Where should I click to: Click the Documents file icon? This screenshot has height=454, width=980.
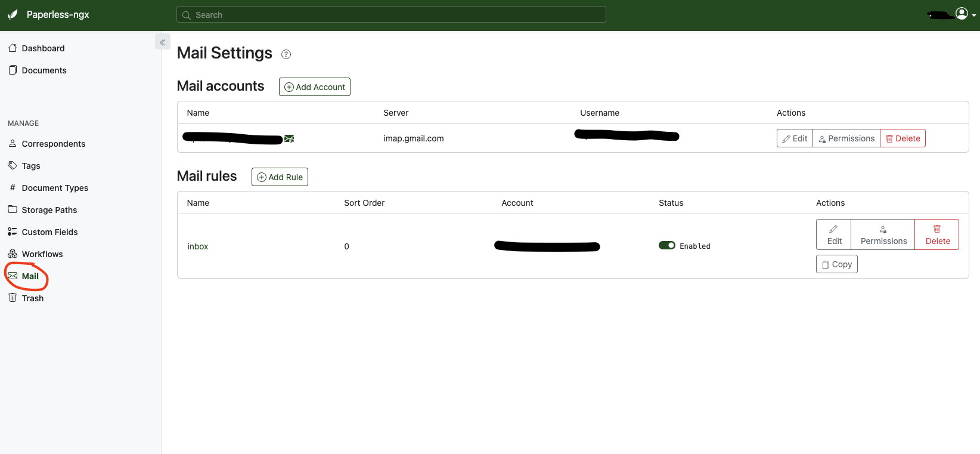point(13,70)
